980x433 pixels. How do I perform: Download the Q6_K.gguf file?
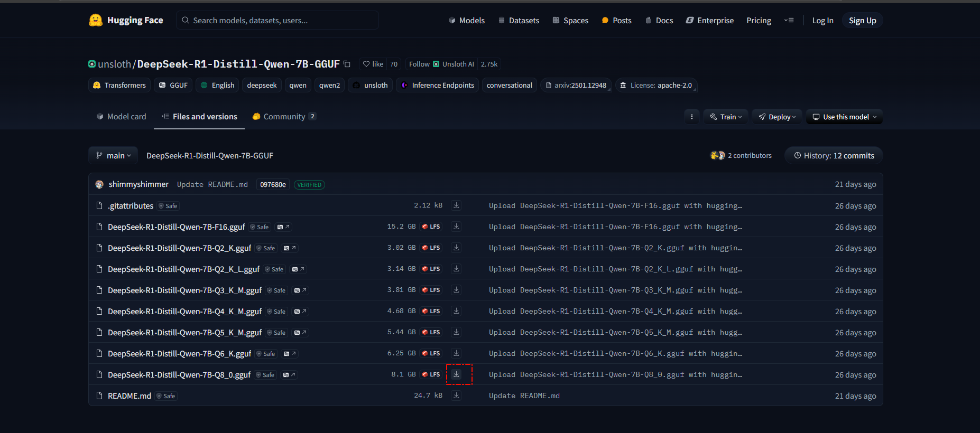[456, 353]
